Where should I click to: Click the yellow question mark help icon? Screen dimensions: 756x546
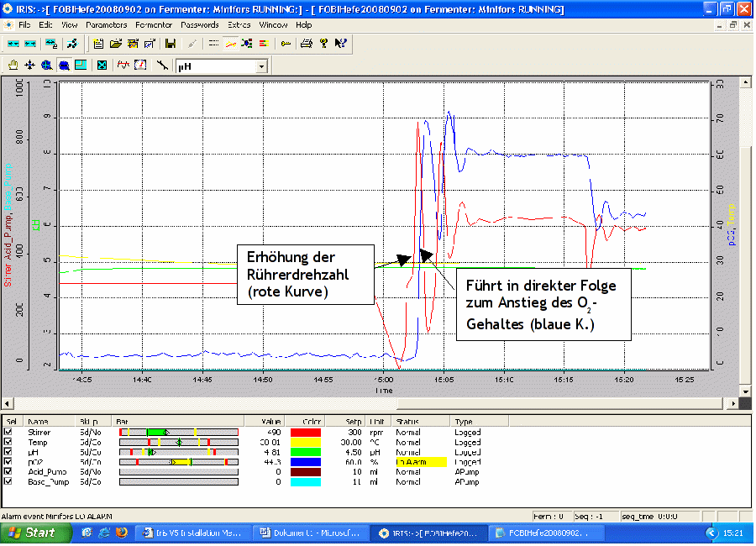click(323, 44)
